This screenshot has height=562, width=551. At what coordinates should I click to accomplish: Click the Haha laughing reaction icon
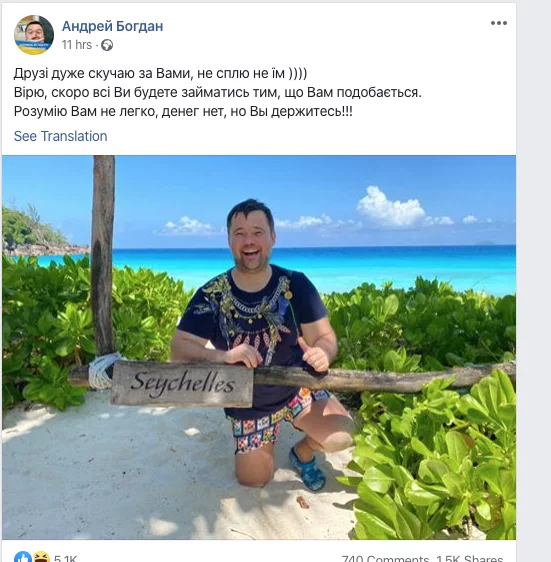coord(41,557)
